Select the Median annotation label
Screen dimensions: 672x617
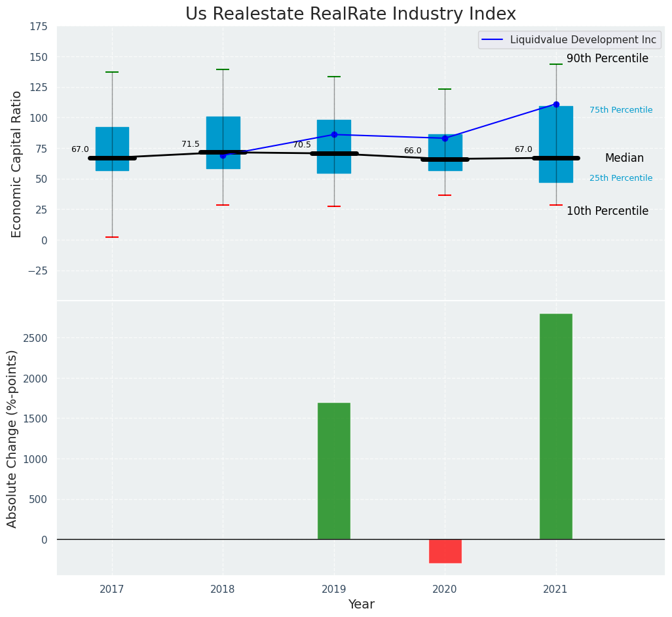coord(624,158)
